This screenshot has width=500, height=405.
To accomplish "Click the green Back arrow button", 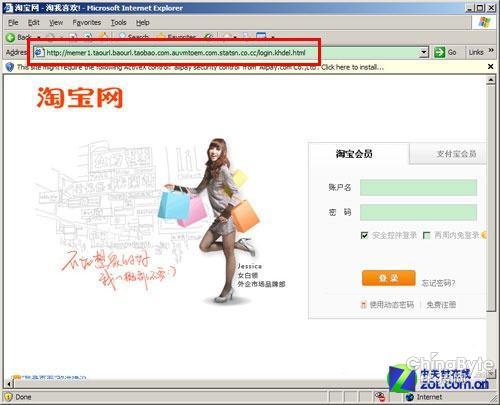I will [10, 37].
